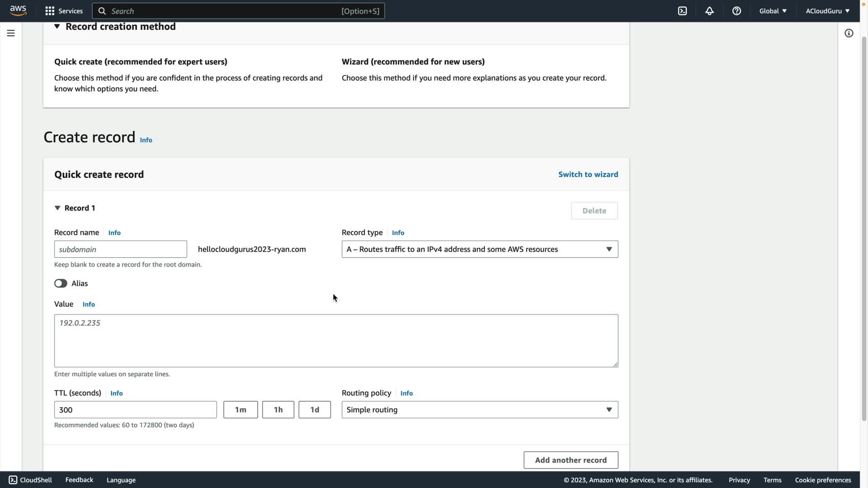Open the Services grid menu
The width and height of the screenshot is (868, 488).
pyautogui.click(x=64, y=11)
